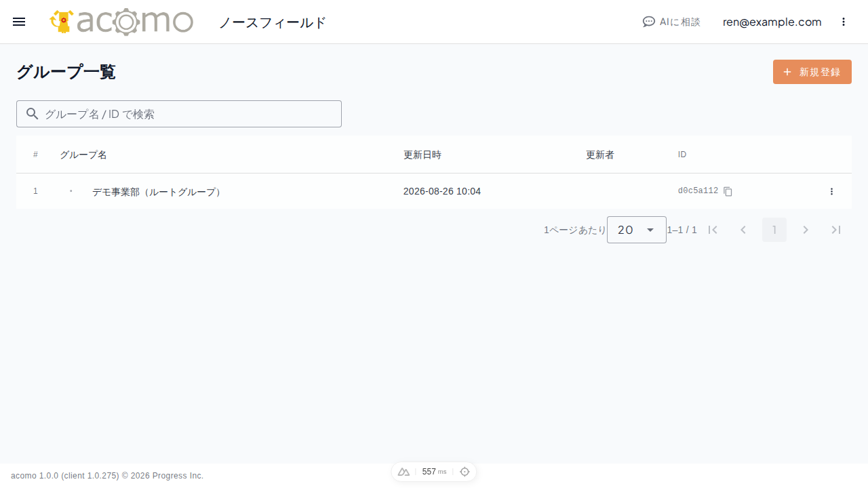Image resolution: width=868 pixels, height=488 pixels.
Task: Sort by グループ名 column header
Action: [83, 155]
